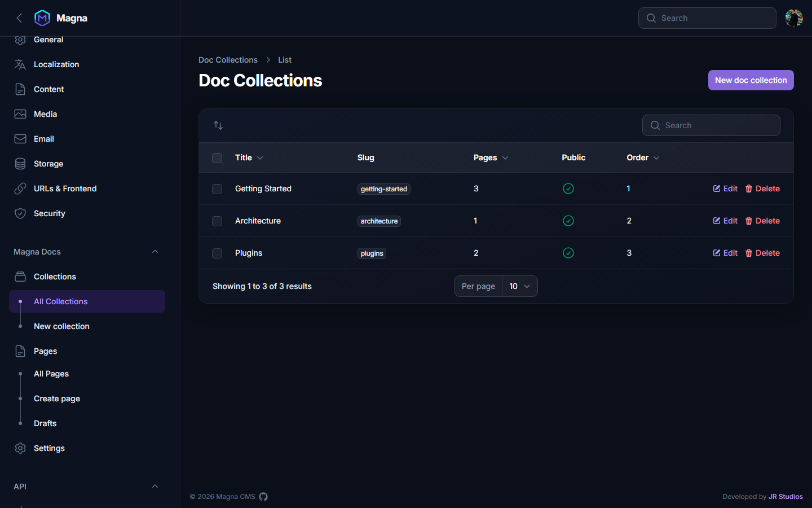The height and width of the screenshot is (508, 812).
Task: Delete the Getting Started collection
Action: (x=762, y=189)
